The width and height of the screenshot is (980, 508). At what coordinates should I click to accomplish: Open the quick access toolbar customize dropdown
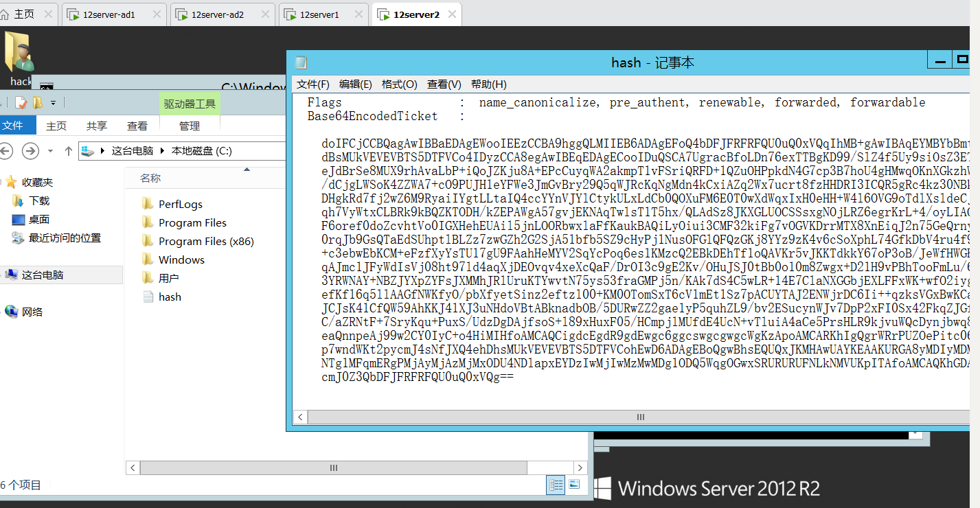[53, 103]
